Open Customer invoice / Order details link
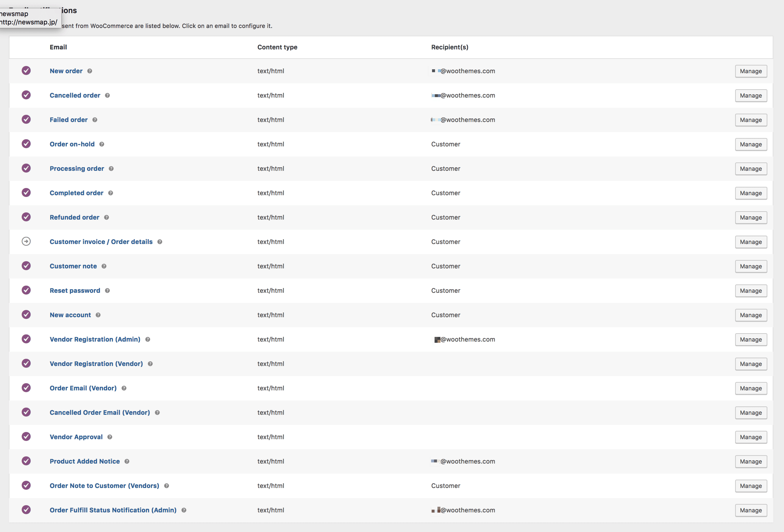The image size is (784, 532). (101, 242)
